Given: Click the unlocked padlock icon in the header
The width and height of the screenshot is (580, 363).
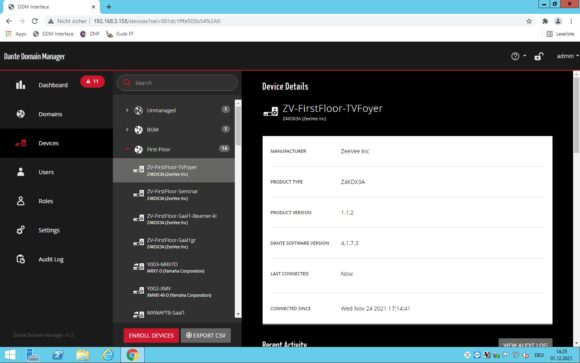Looking at the screenshot, I should 538,56.
